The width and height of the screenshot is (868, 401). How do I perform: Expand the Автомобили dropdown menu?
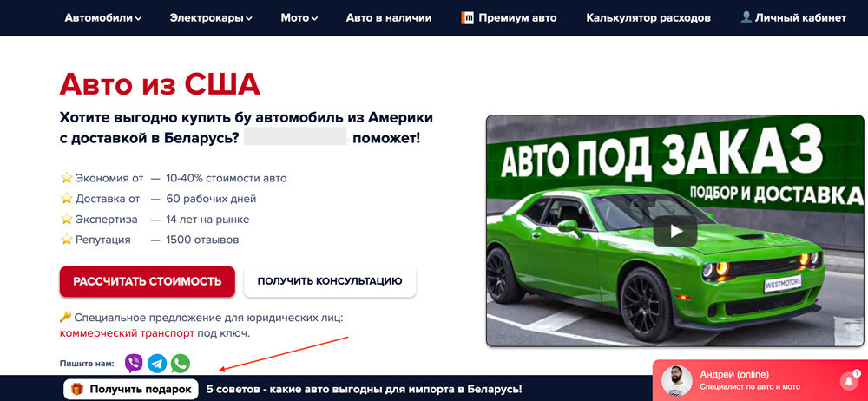click(x=103, y=17)
